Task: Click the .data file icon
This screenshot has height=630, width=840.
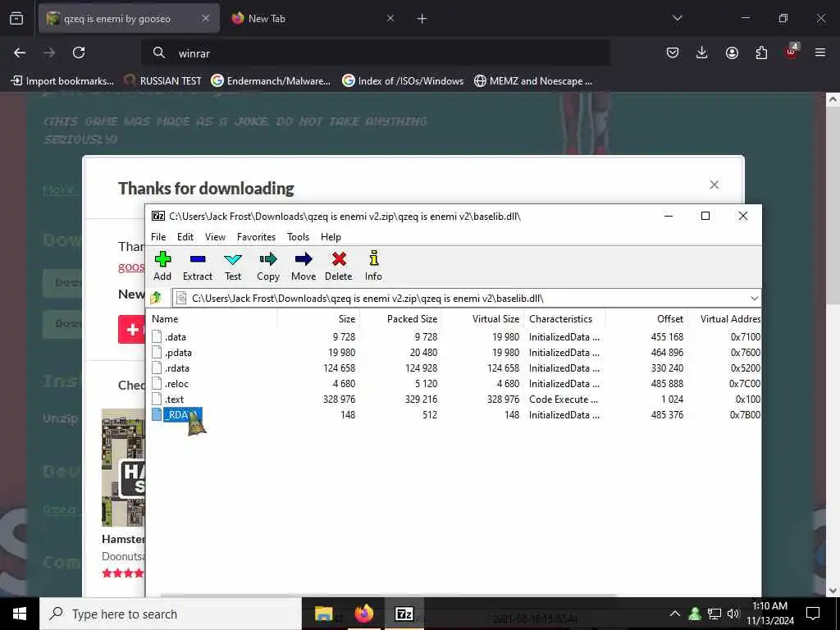Action: (x=157, y=336)
